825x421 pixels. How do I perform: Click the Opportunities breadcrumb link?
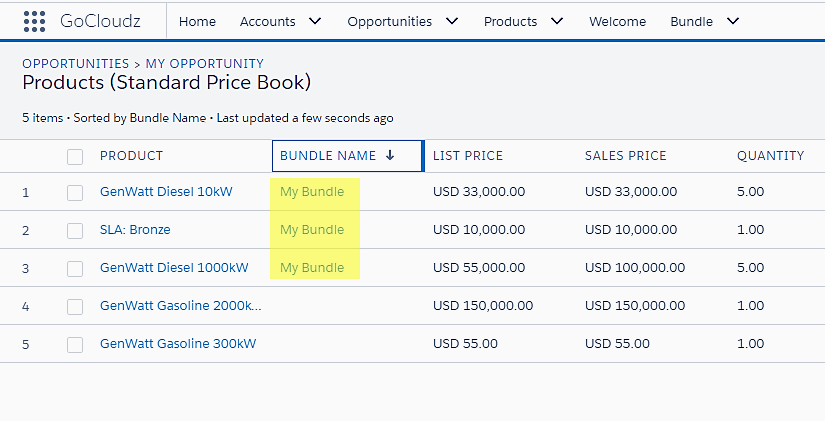(75, 64)
